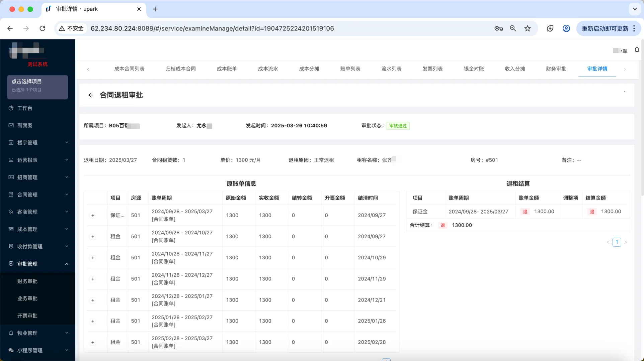Expand the 保证金 bill row
Viewport: 644px width, 361px height.
[93, 216]
